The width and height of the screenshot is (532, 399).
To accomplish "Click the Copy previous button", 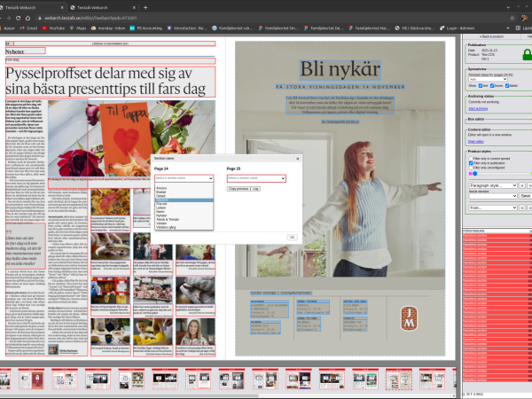I will tap(239, 189).
